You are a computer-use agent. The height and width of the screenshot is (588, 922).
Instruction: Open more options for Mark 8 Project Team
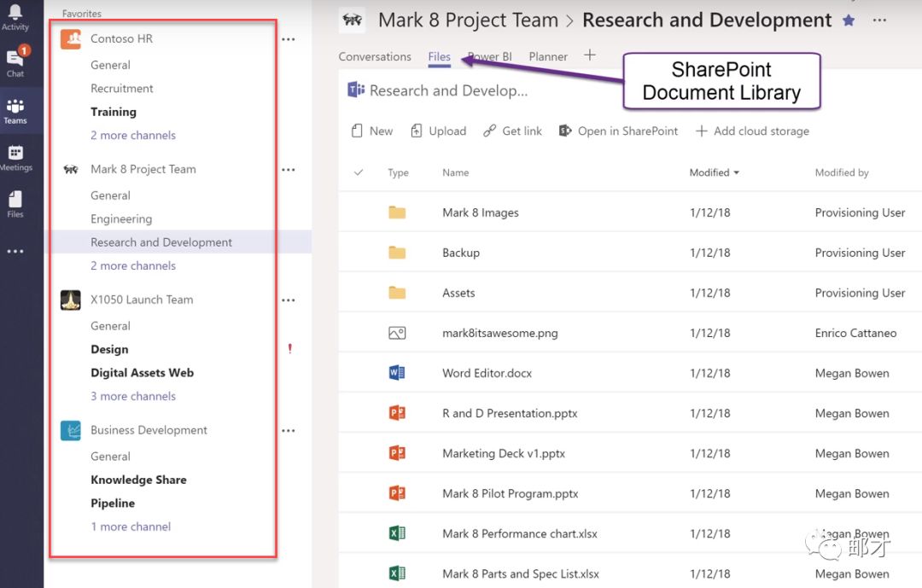pyautogui.click(x=289, y=170)
